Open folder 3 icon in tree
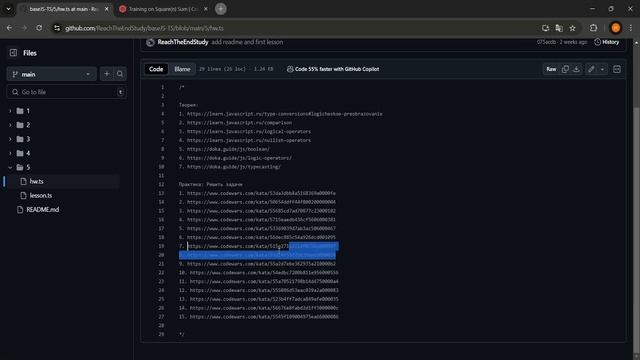Image resolution: width=640 pixels, height=360 pixels. (x=20, y=139)
